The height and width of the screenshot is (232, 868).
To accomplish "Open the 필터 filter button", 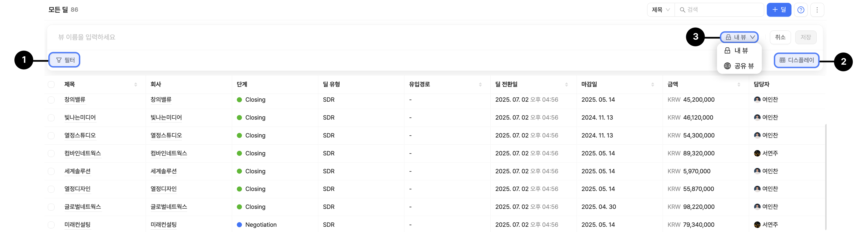I will [64, 60].
